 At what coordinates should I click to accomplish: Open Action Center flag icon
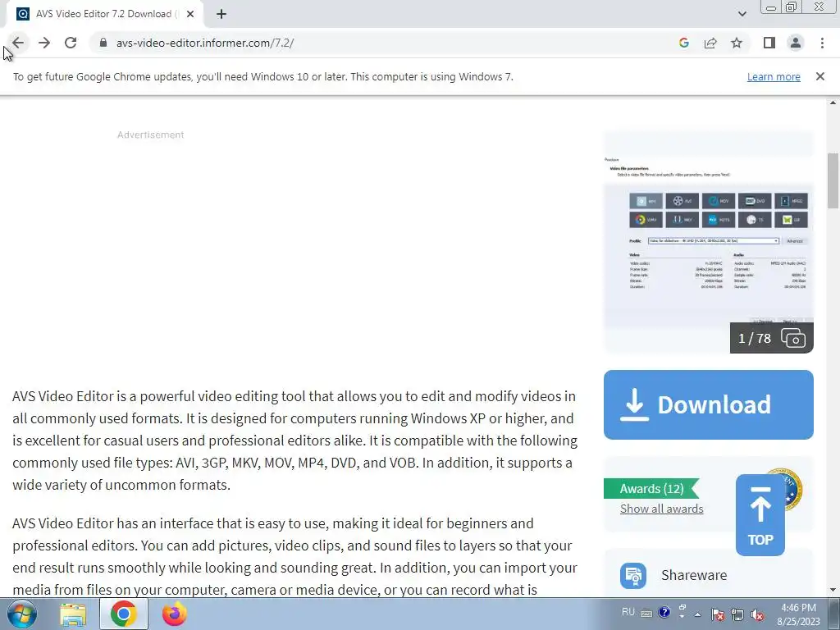(717, 614)
